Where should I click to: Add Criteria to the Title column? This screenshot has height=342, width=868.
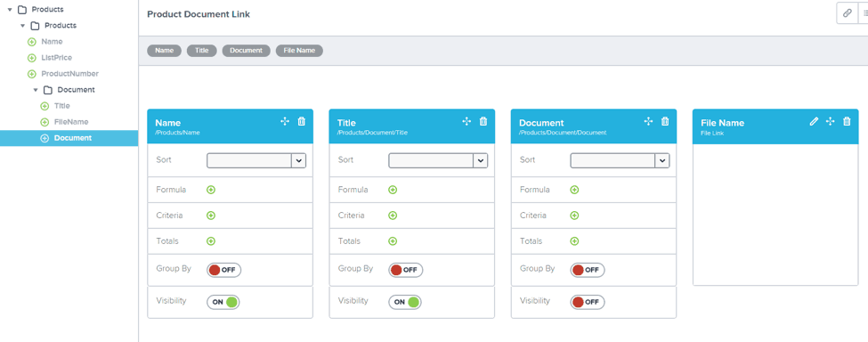[x=393, y=216]
